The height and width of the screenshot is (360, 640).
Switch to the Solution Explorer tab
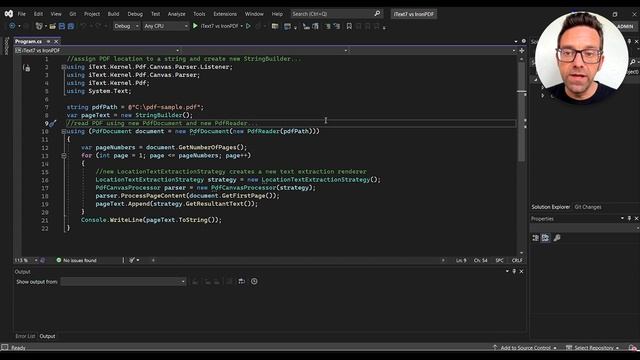(x=550, y=207)
